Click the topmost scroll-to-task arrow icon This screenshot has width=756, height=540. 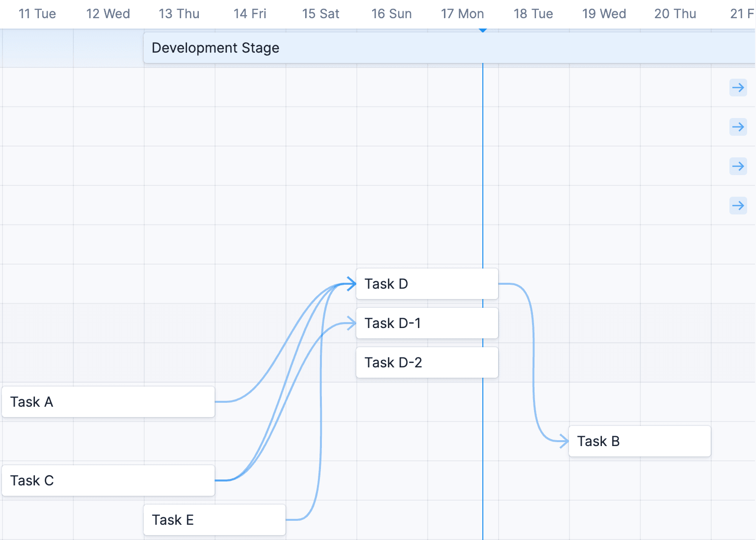(x=738, y=88)
